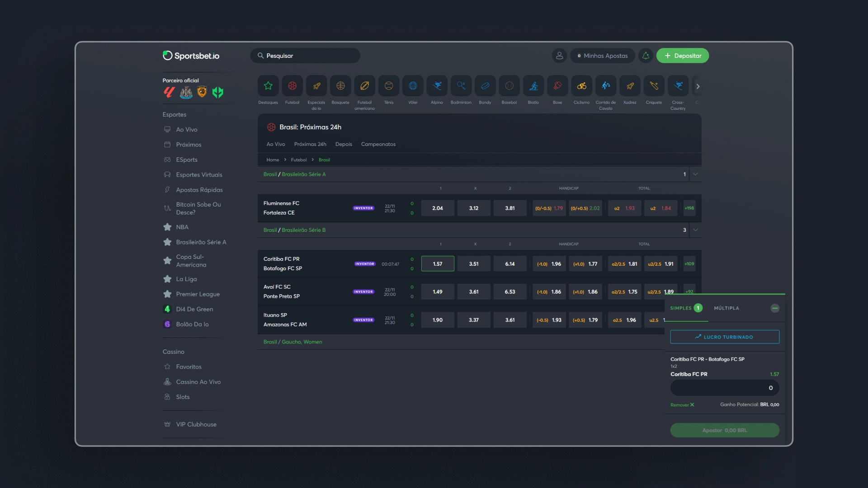Open Brasil / Gaucho, Women league link
Viewport: 868px width, 488px height.
[292, 342]
